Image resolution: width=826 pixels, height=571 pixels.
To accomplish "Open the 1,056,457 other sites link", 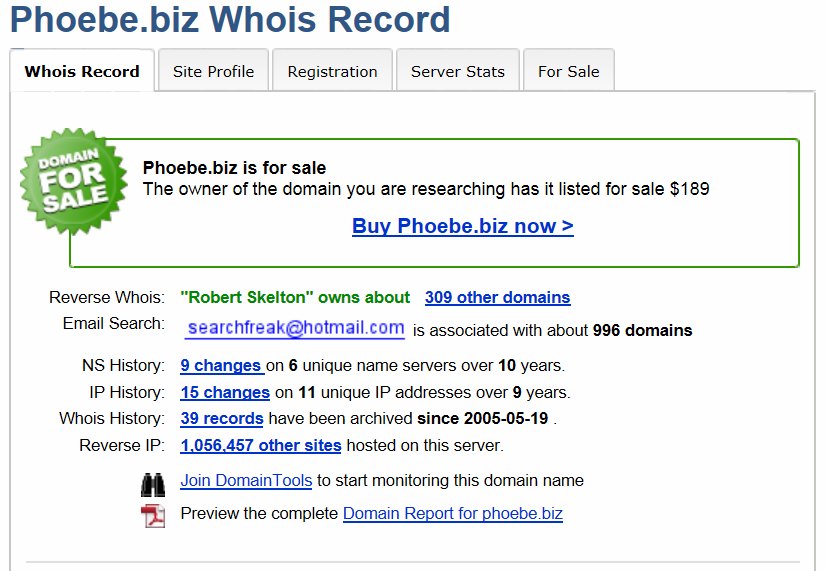I will 261,445.
